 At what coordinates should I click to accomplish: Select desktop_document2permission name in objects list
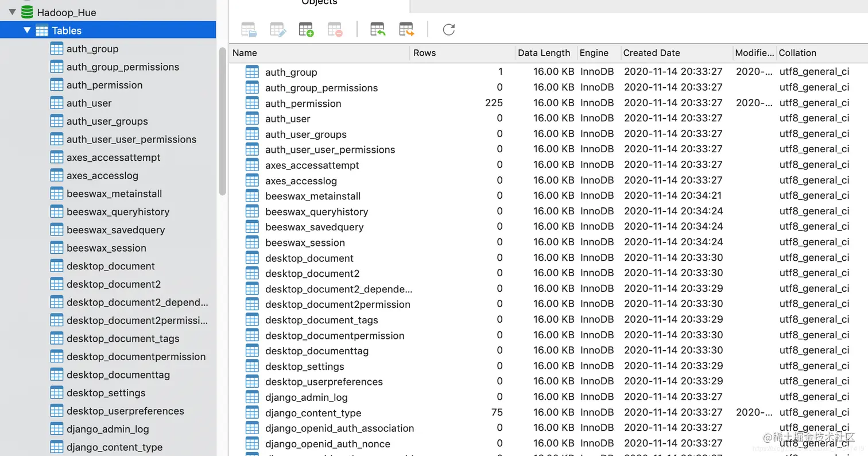pyautogui.click(x=338, y=304)
